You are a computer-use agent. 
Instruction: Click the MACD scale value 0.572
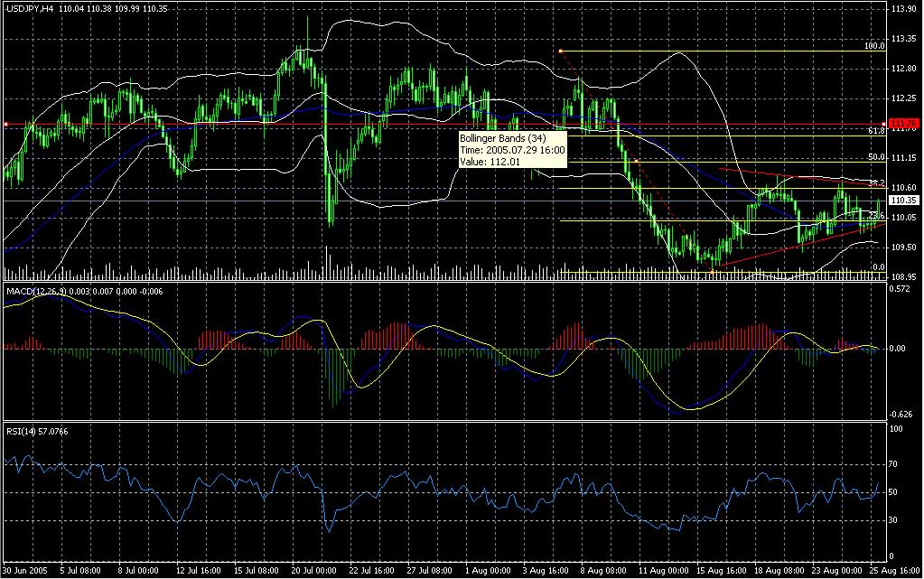coord(900,289)
